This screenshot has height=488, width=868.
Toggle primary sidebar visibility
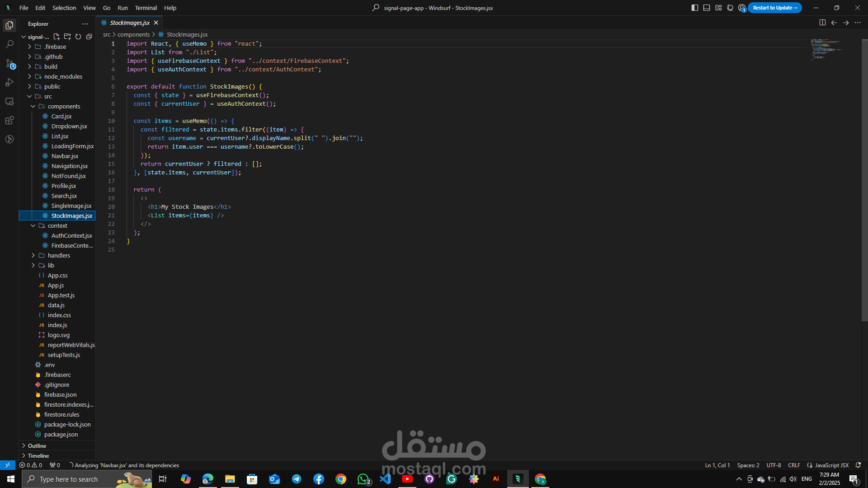click(x=695, y=8)
